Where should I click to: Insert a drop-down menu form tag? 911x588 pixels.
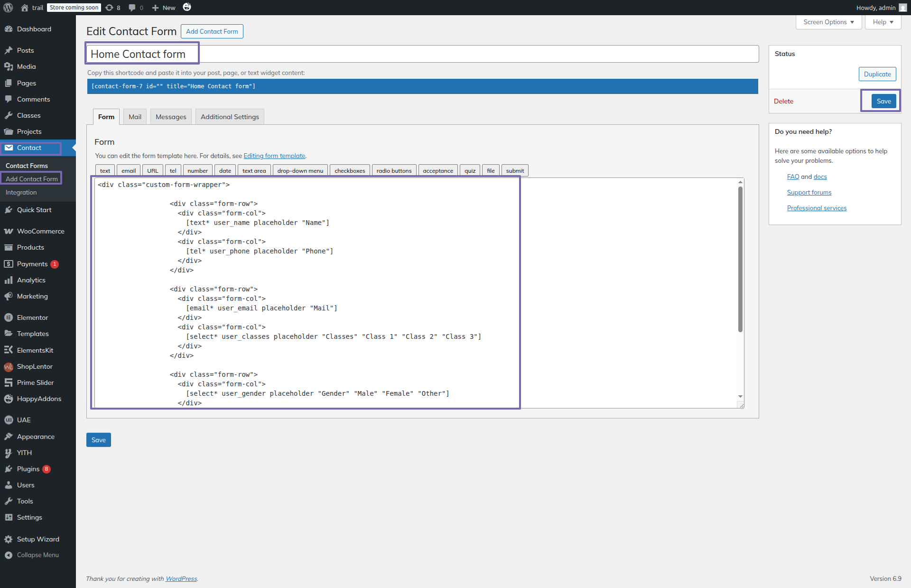tap(300, 171)
